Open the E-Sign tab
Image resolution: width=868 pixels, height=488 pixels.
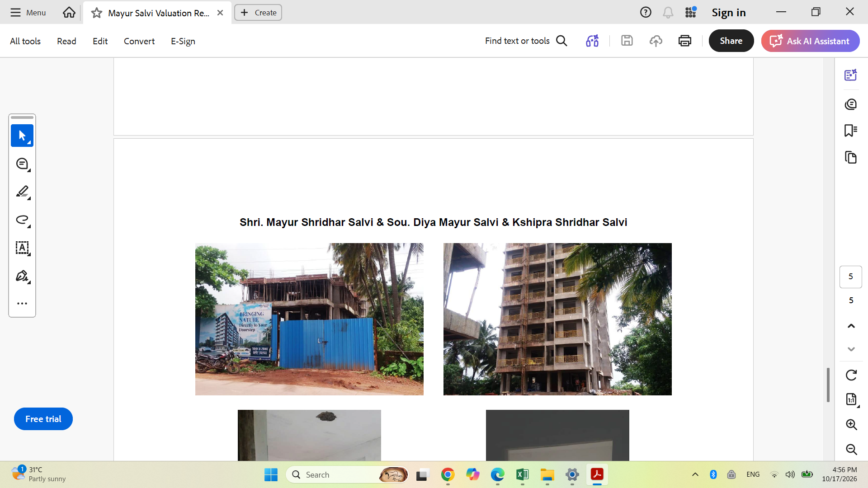(x=183, y=41)
